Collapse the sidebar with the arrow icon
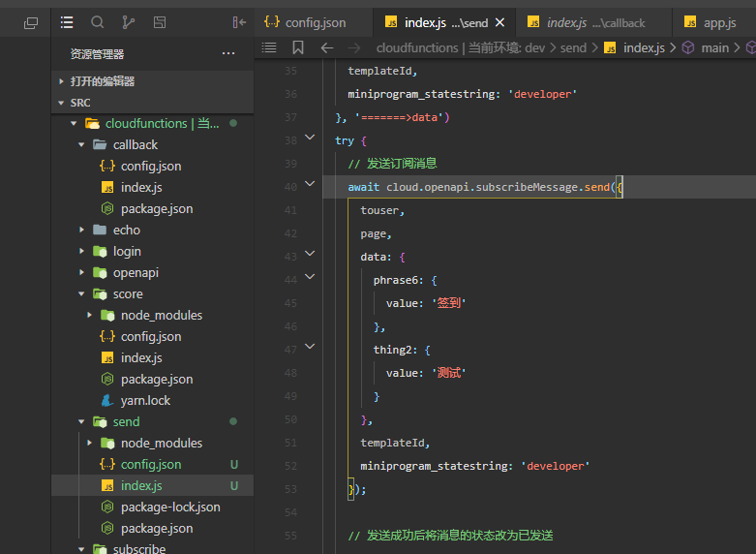This screenshot has width=756, height=554. (x=239, y=22)
